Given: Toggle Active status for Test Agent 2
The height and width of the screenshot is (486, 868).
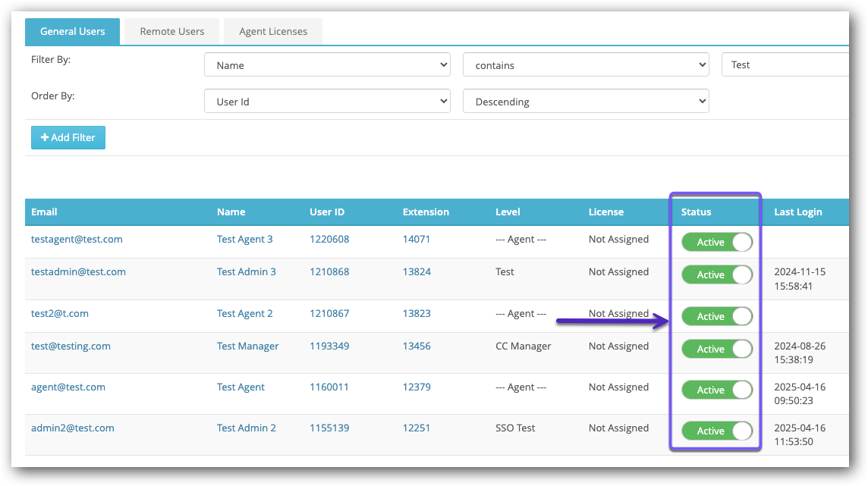Looking at the screenshot, I should pyautogui.click(x=717, y=316).
